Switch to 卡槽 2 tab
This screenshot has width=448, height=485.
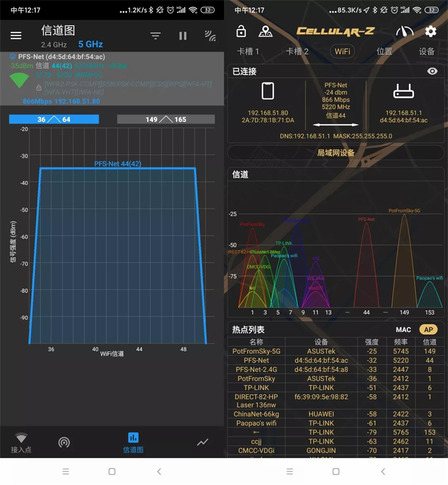point(297,51)
